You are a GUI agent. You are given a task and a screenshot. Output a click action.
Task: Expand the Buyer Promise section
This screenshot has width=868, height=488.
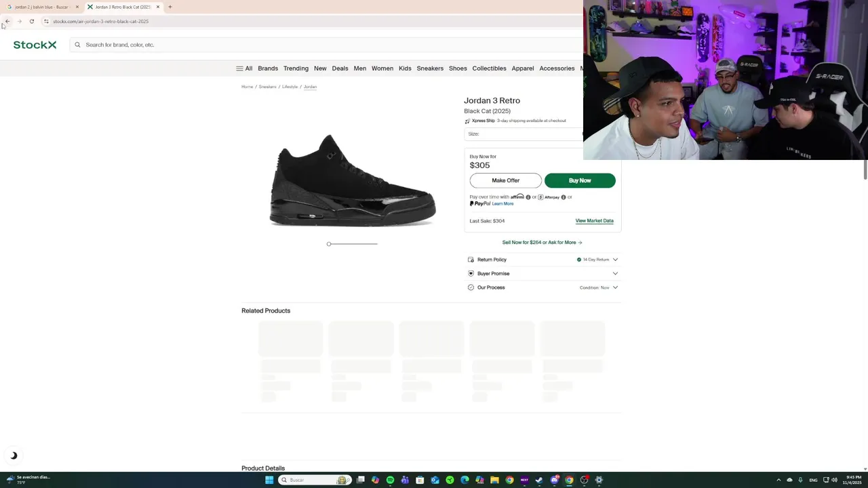click(542, 274)
